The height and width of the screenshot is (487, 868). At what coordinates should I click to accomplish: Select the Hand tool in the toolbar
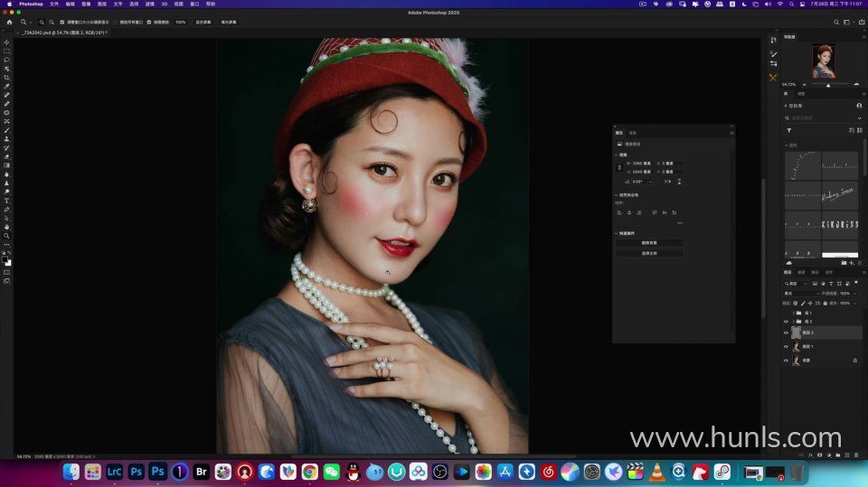(6, 226)
